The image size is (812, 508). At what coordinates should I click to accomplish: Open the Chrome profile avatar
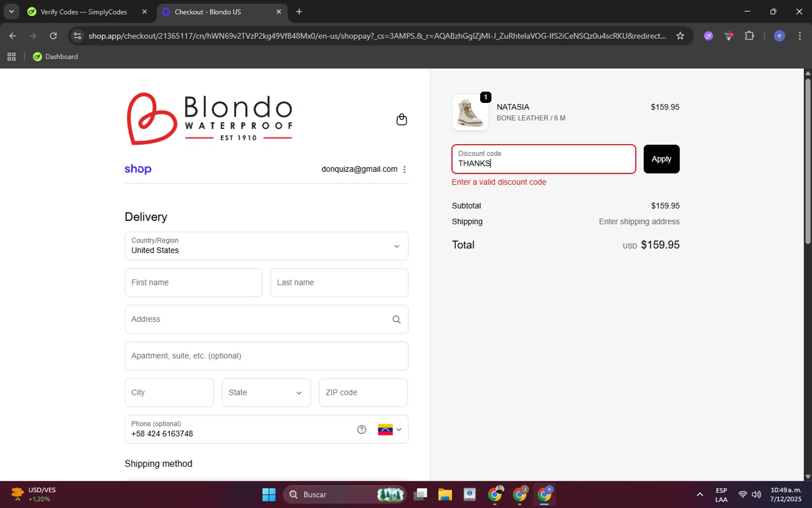(780, 36)
